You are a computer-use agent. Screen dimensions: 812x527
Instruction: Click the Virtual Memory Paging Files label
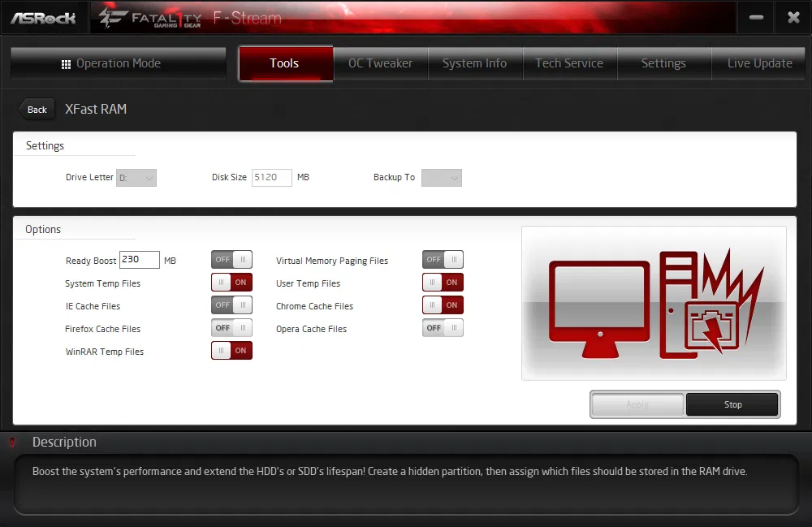332,261
